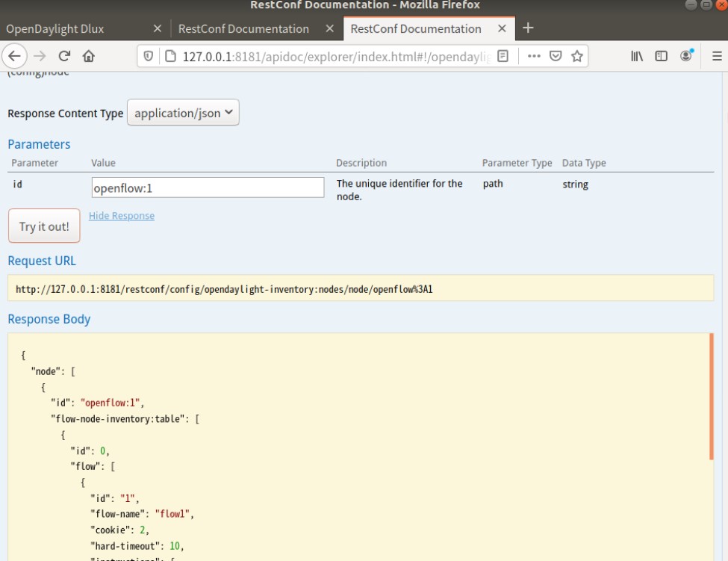Open page actions three-dots menu
Image resolution: width=728 pixels, height=561 pixels.
tap(534, 56)
